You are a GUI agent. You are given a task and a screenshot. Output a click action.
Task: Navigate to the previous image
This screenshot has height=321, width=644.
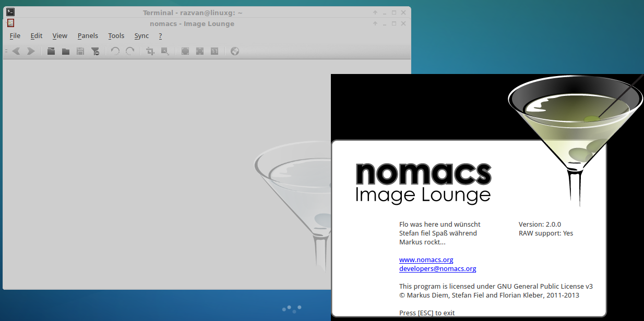(x=16, y=51)
